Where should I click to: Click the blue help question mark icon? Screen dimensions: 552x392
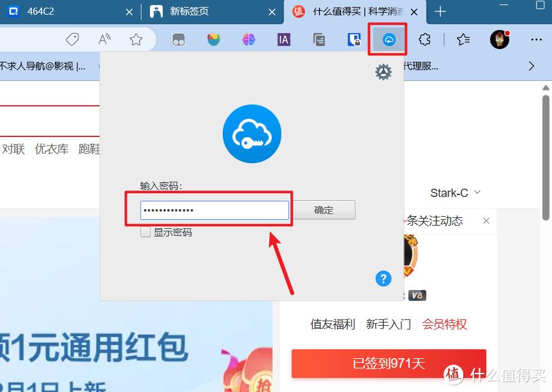383,279
